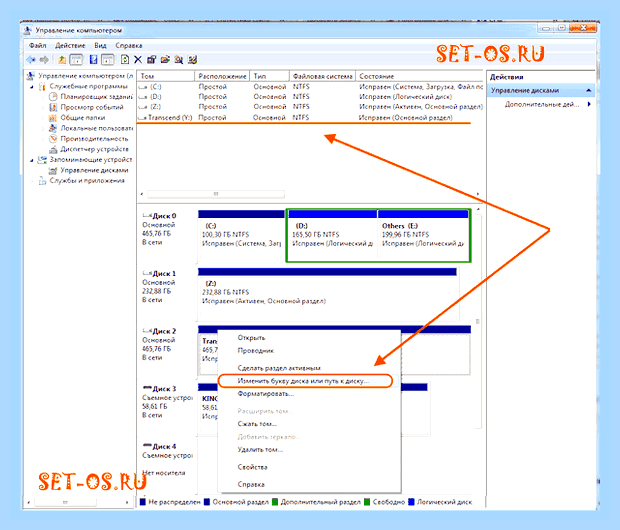
Task: Select the (Z:) row in volume list
Action: [x=310, y=107]
